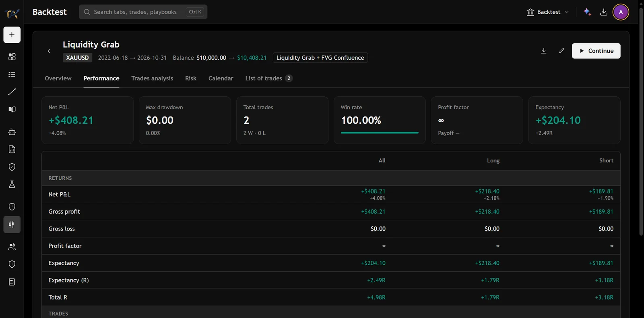The image size is (644, 318).
Task: Click the plus icon in the sidebar
Action: 12,35
